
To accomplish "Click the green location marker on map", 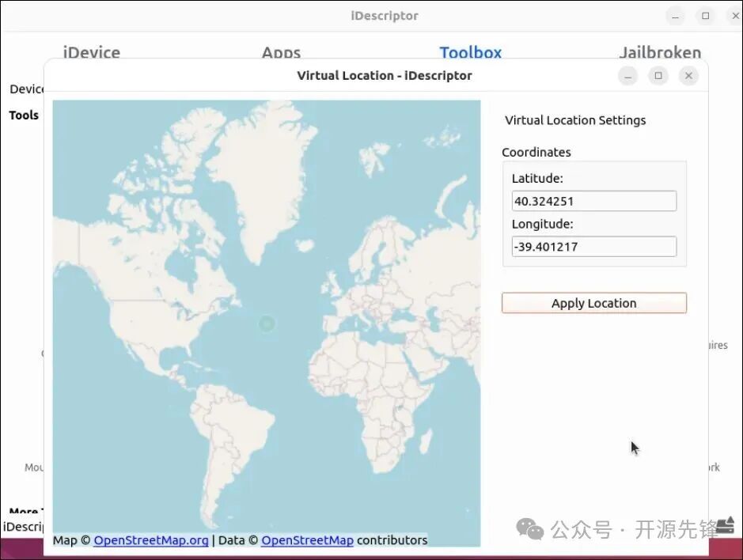I will 267,323.
